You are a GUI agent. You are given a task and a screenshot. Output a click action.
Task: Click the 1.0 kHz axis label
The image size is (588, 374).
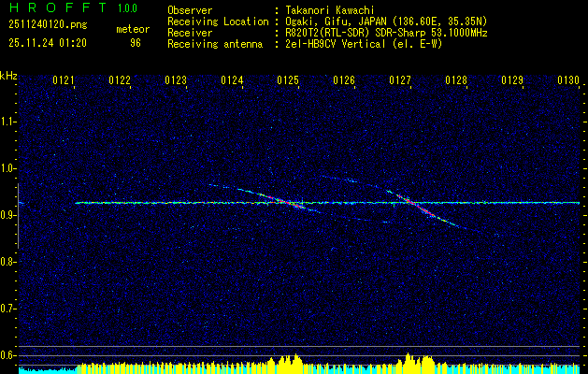7,168
